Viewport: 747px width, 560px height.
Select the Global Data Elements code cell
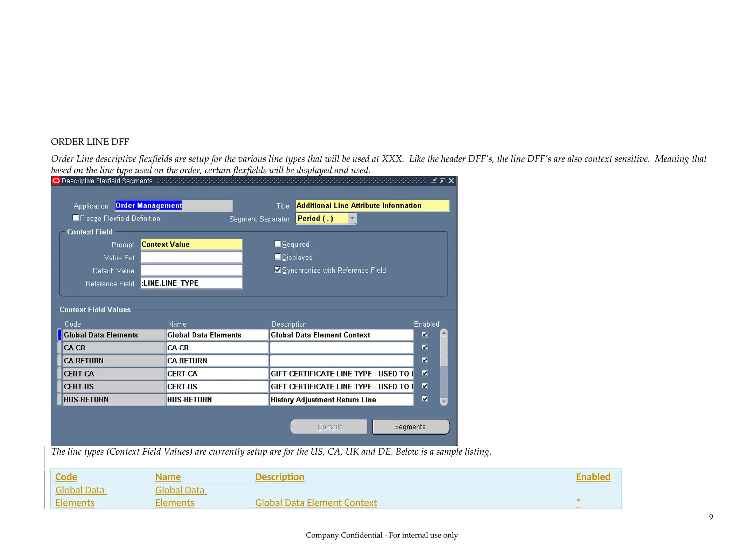coord(114,335)
